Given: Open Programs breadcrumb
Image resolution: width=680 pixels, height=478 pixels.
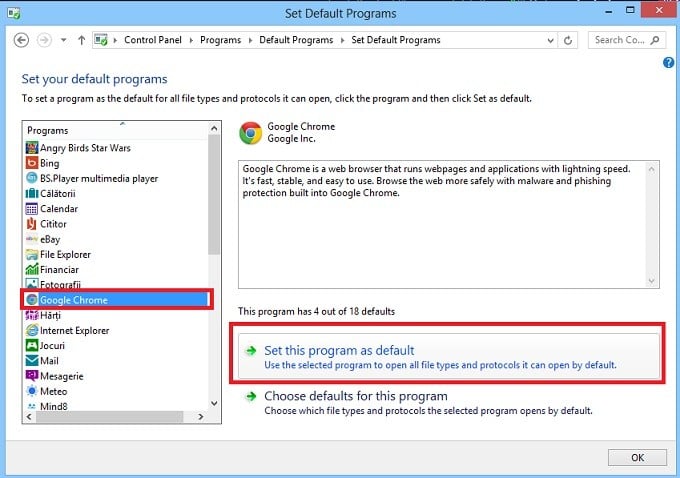Looking at the screenshot, I should (x=220, y=40).
